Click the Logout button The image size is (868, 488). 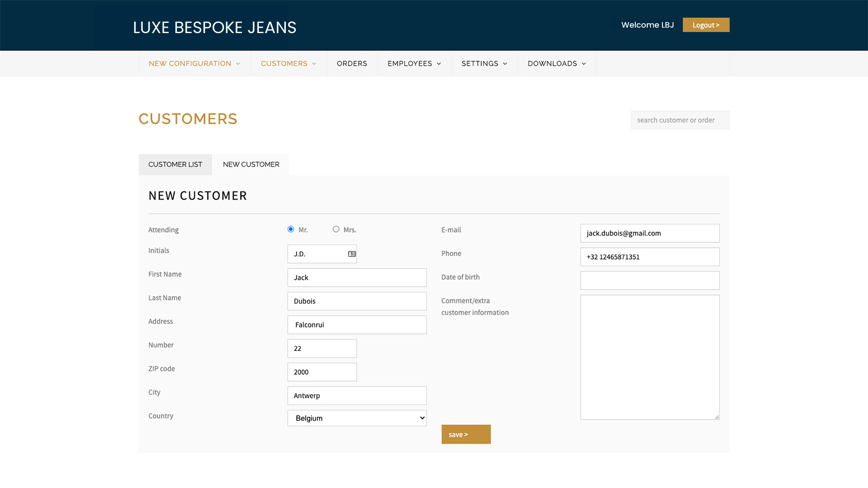click(706, 24)
